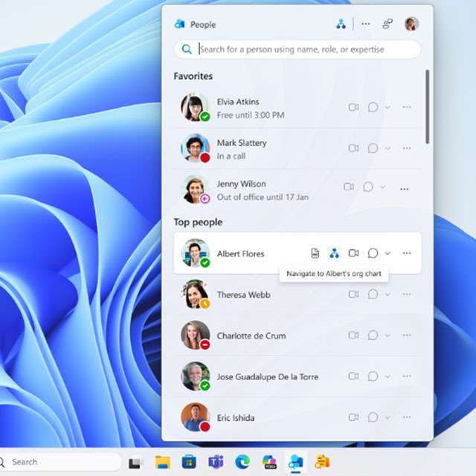
Task: Open Microsoft Teams from the taskbar
Action: point(216,462)
